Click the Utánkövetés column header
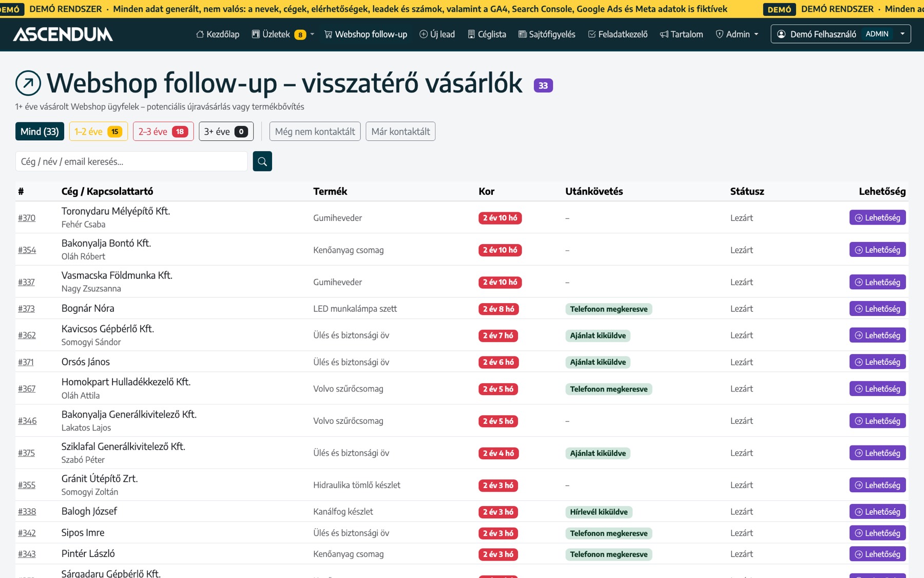The height and width of the screenshot is (578, 924). (594, 191)
